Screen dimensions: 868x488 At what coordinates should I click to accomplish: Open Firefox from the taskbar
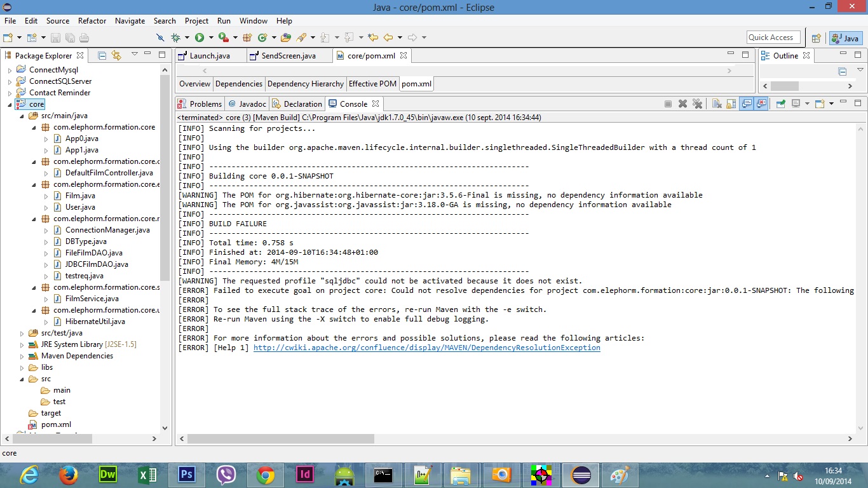[x=68, y=474]
